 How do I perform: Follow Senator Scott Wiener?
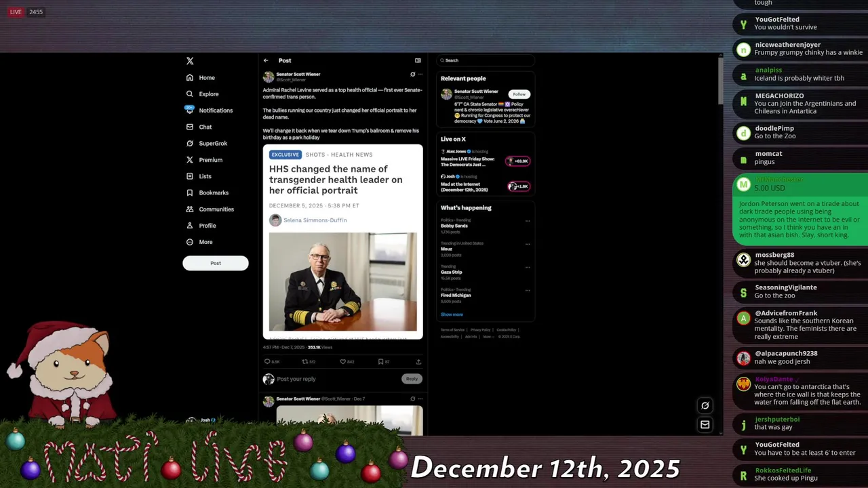[x=519, y=94]
